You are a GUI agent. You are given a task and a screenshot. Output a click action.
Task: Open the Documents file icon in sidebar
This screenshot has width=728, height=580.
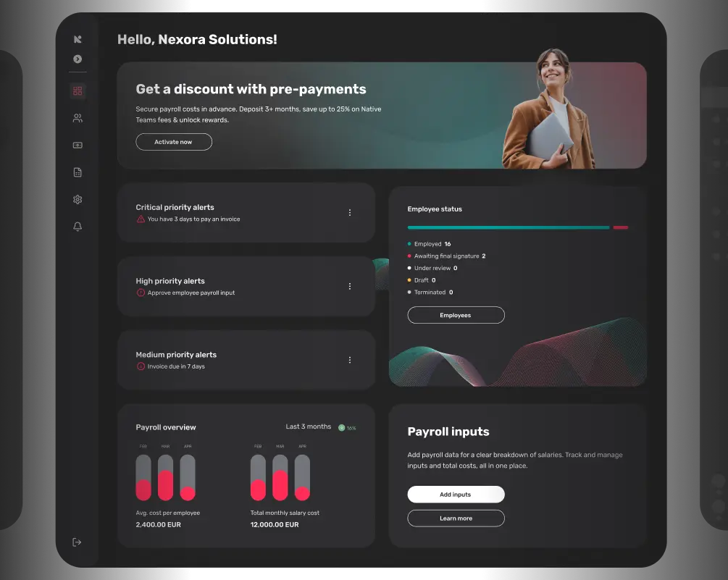coord(78,172)
